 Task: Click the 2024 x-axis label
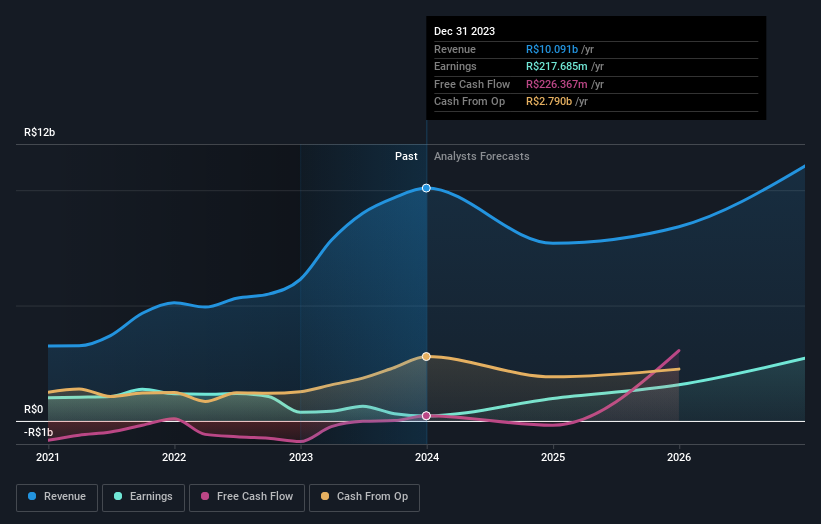tap(427, 457)
